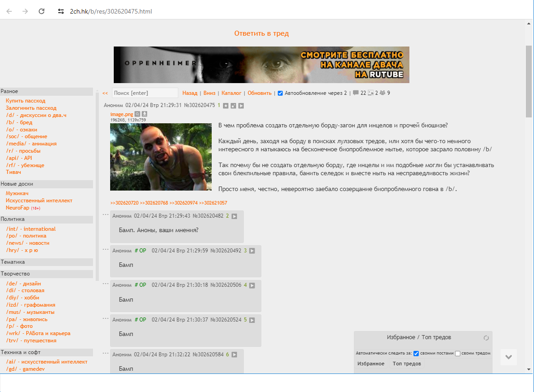
Task: Collapse the Техника и софт section header
Action: coord(46,352)
